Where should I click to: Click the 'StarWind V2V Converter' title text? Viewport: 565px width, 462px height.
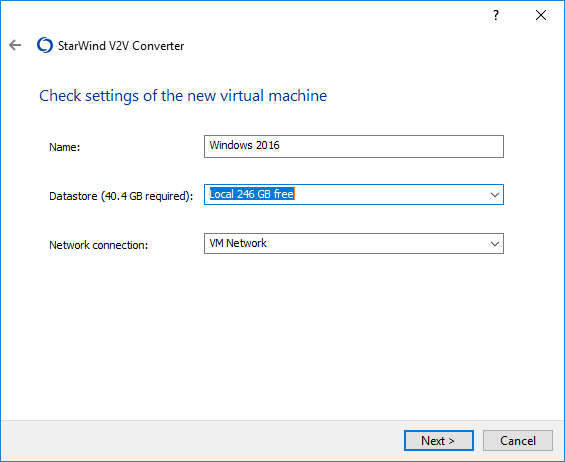[121, 46]
